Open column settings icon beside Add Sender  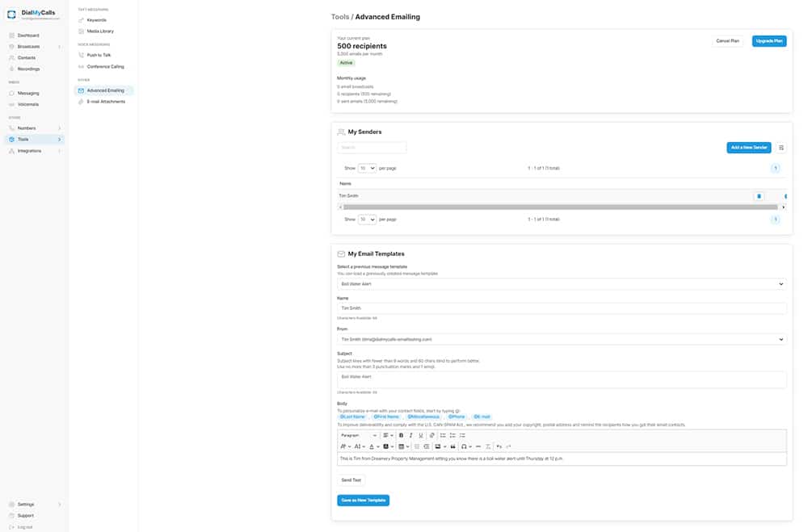pos(781,148)
